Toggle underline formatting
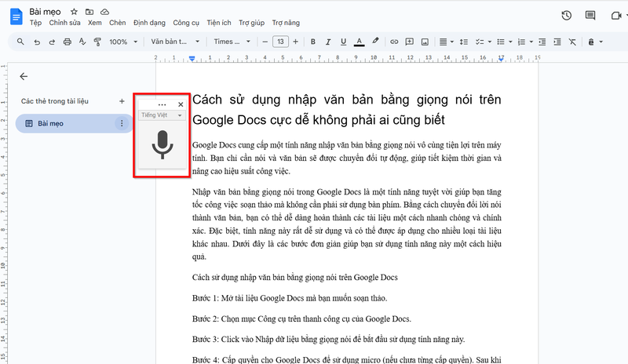The width and height of the screenshot is (628, 364). (x=343, y=42)
